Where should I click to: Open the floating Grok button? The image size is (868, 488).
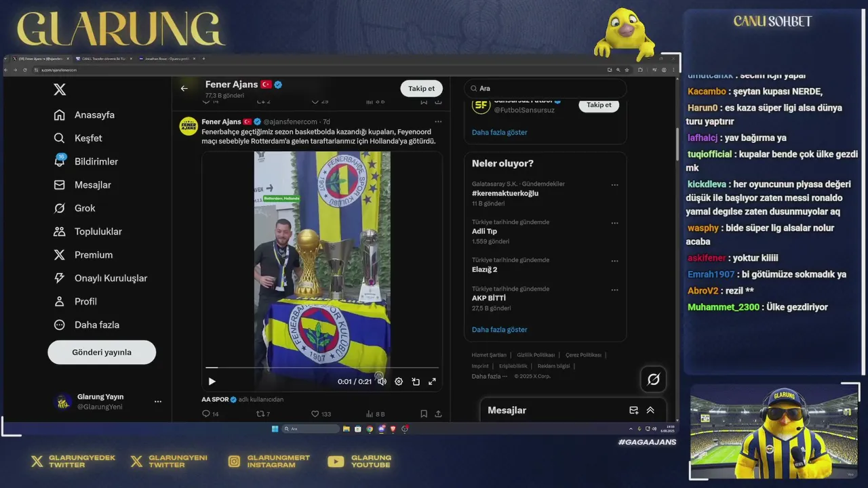pyautogui.click(x=653, y=380)
